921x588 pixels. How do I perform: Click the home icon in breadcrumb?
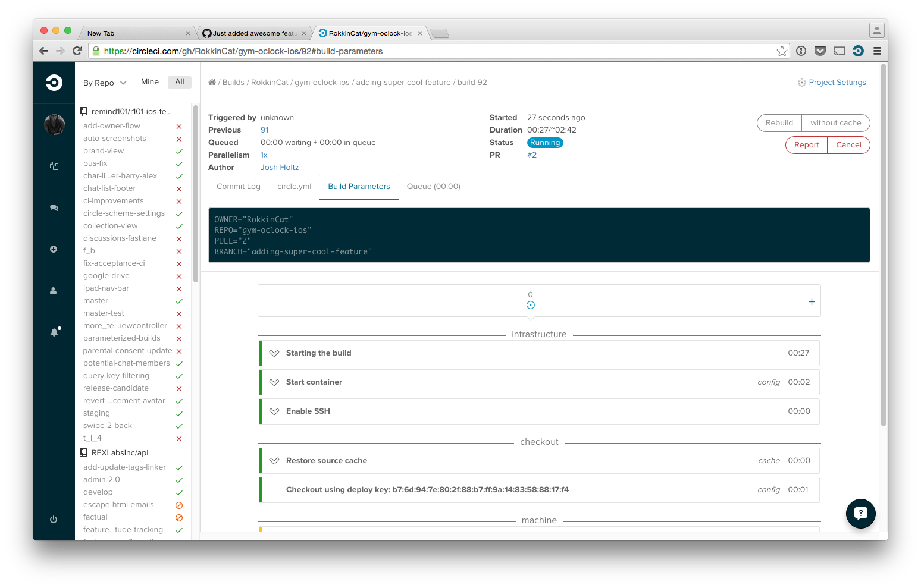tap(212, 82)
